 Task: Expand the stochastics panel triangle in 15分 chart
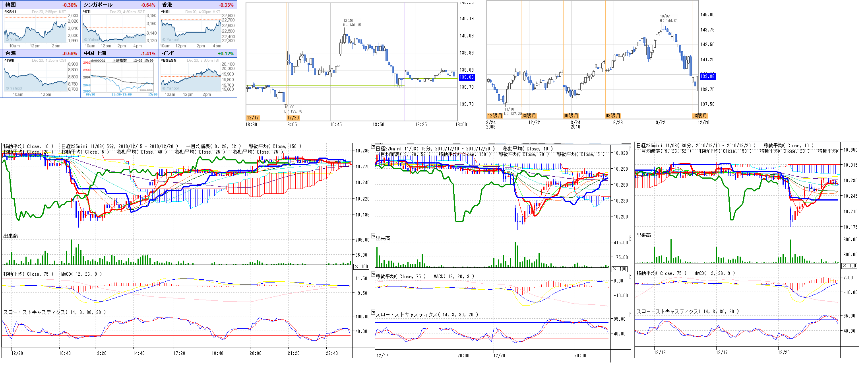click(373, 312)
